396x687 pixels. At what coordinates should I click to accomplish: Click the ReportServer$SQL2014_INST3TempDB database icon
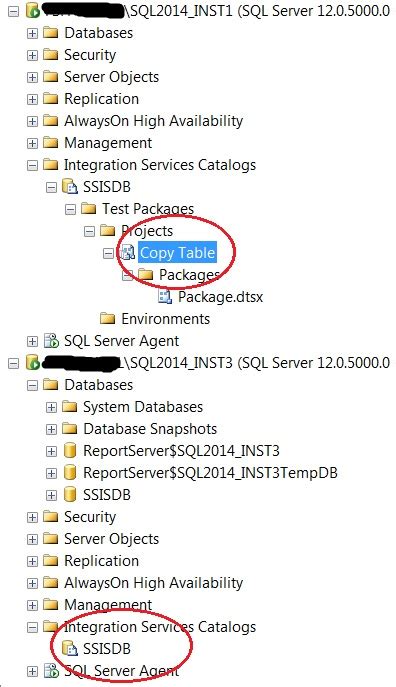point(70,472)
